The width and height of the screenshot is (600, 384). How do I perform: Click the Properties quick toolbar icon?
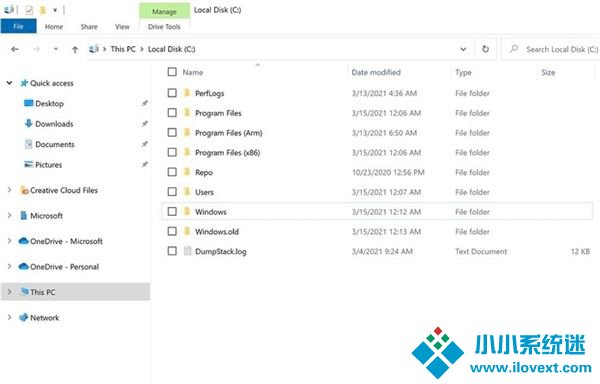tap(29, 10)
